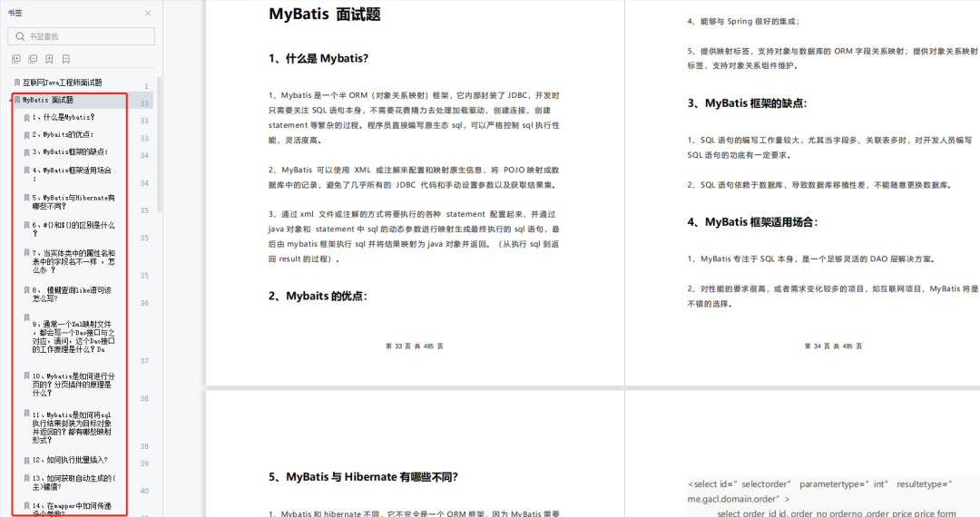Image resolution: width=980 pixels, height=517 pixels.
Task: Go to bookmark 1、什么是Mybatis?
Action: (x=64, y=117)
